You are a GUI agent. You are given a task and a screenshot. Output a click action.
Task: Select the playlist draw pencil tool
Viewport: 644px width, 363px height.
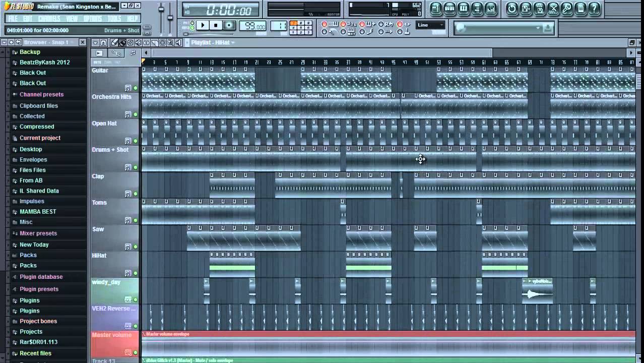pyautogui.click(x=114, y=43)
